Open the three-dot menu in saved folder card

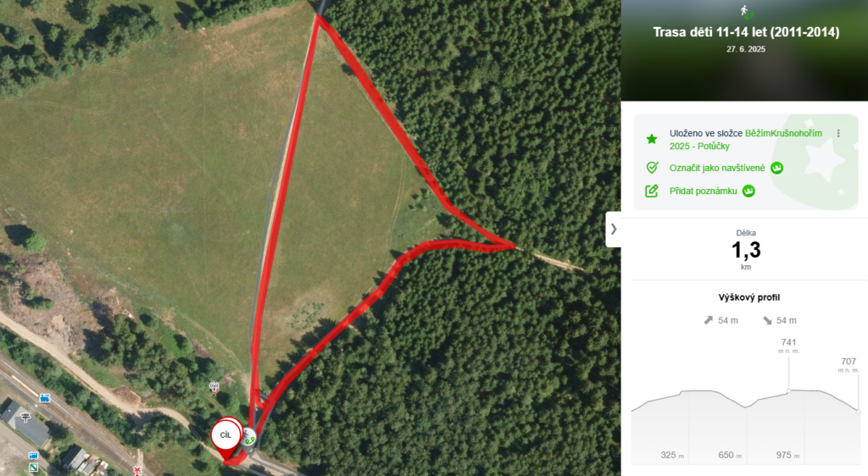pos(838,133)
